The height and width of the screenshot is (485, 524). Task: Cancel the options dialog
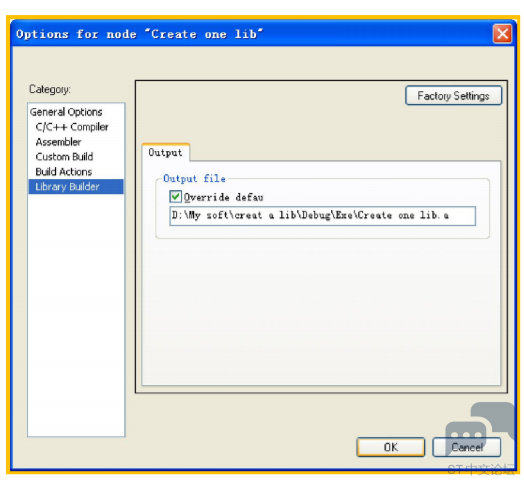pos(467,447)
